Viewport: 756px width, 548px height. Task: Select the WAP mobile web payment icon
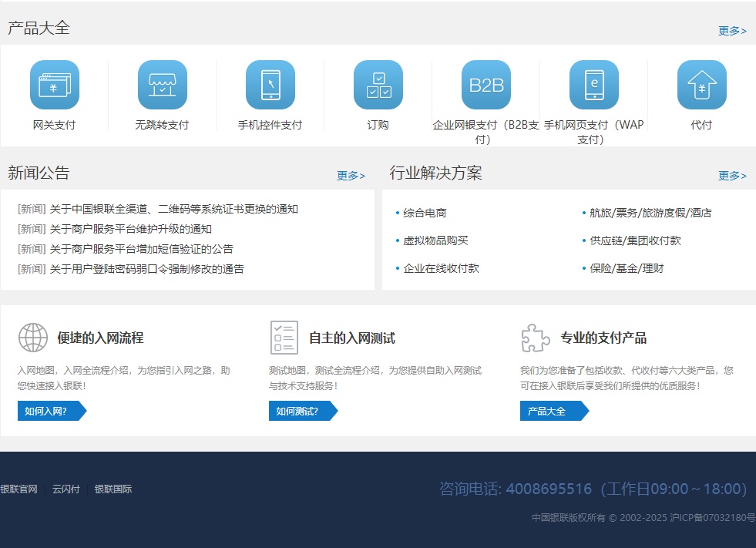pyautogui.click(x=594, y=85)
